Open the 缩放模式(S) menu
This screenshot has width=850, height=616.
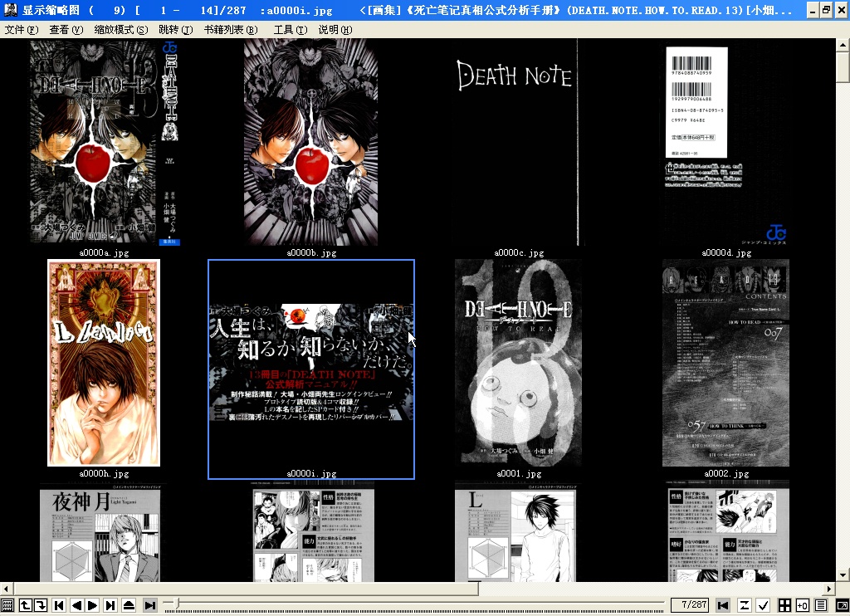(x=121, y=30)
